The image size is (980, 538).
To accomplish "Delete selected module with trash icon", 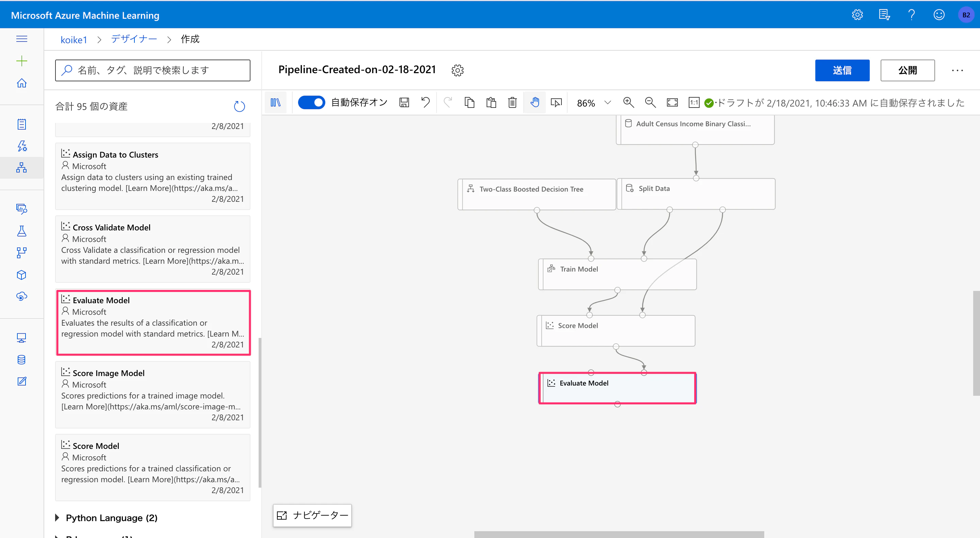I will coord(512,102).
